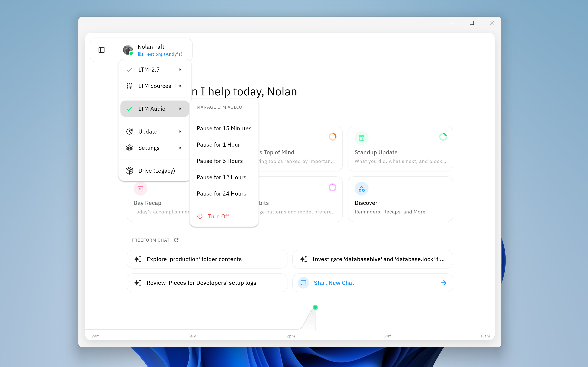Toggle the sidebar panel icon
Viewport: 588px width, 367px height.
click(x=101, y=50)
